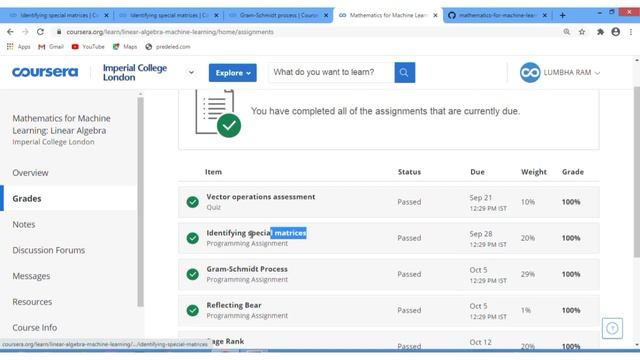
Task: Click green checkmark for Vector operations assessment
Action: pyautogui.click(x=193, y=202)
